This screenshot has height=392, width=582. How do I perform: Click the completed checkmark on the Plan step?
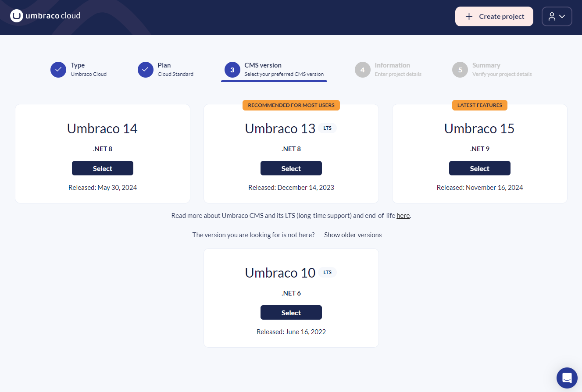pyautogui.click(x=145, y=69)
